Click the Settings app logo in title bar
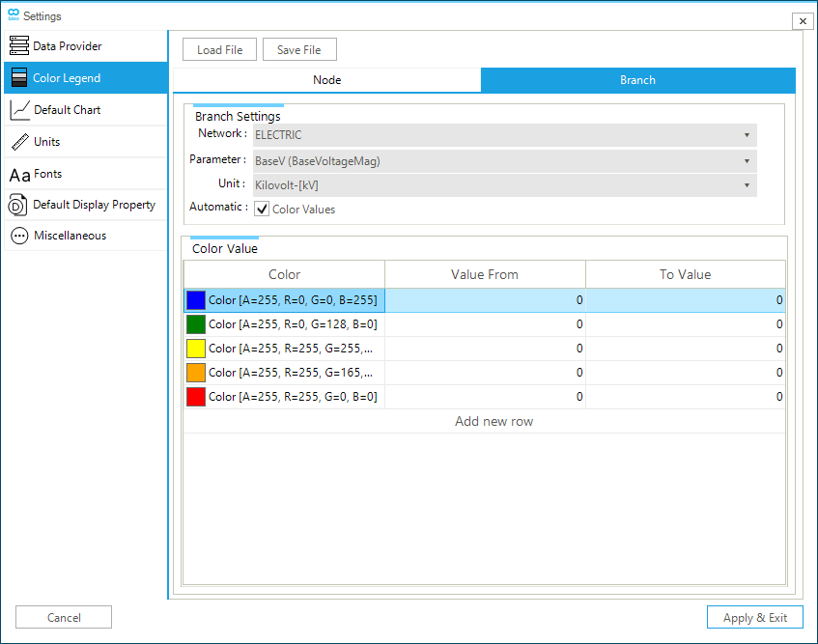Screen dimensions: 818x644 click(13, 15)
